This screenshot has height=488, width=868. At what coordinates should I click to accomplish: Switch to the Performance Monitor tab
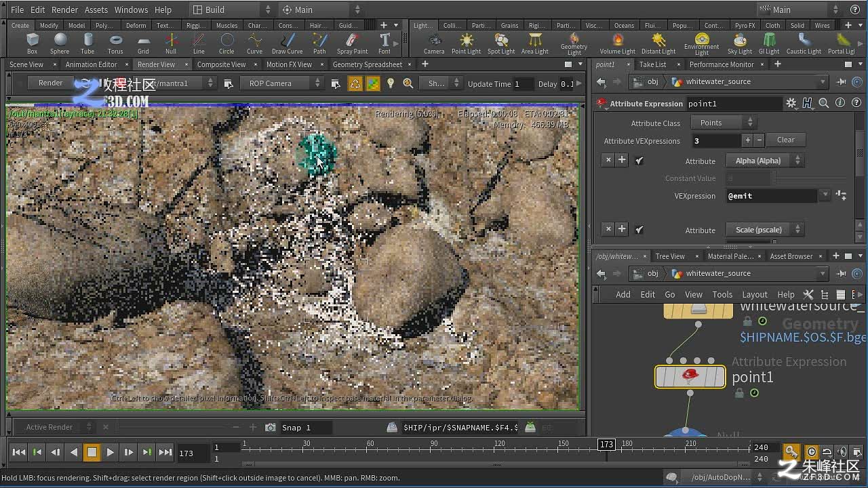click(x=722, y=64)
